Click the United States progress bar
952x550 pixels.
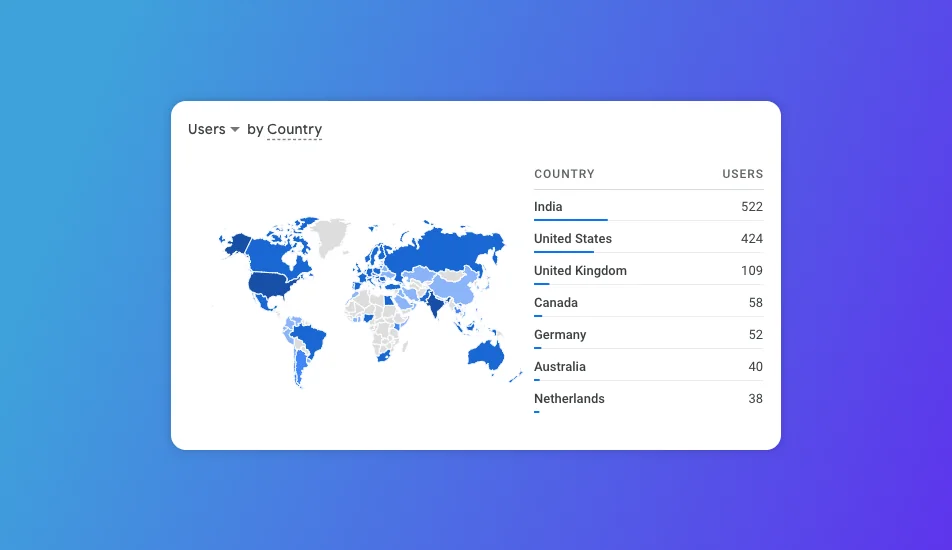(563, 252)
